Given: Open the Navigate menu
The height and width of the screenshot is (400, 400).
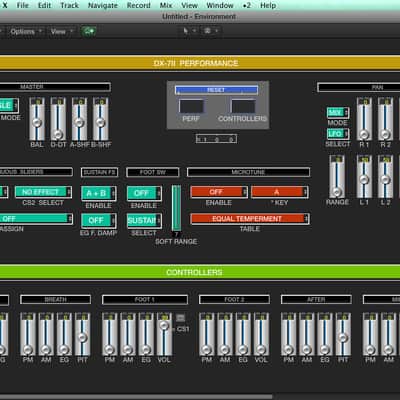Looking at the screenshot, I should point(103,5).
